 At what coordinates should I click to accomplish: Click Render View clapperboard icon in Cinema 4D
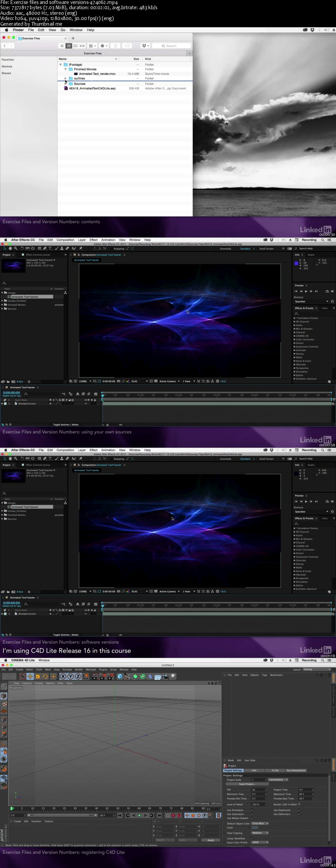[x=95, y=676]
